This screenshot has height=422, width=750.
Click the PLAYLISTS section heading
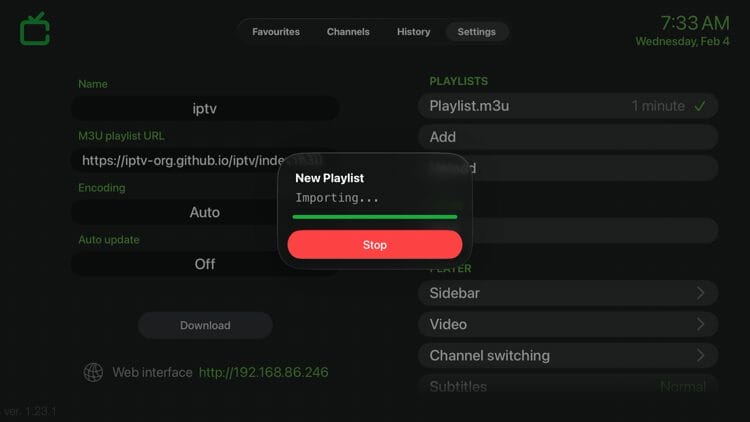point(458,81)
